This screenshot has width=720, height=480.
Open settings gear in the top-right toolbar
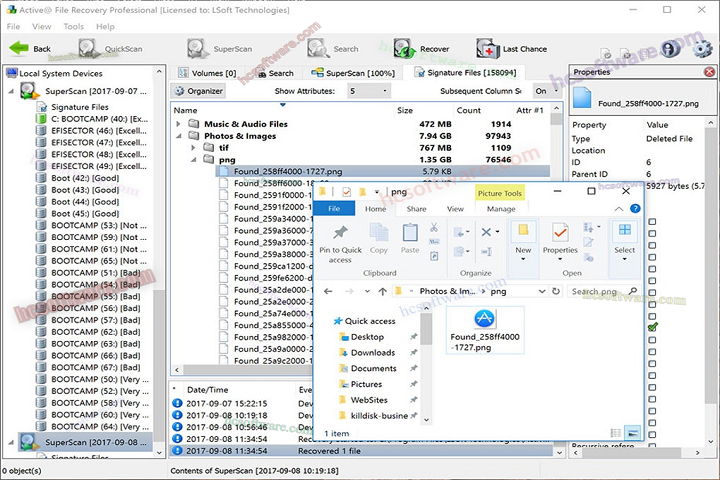pos(702,48)
